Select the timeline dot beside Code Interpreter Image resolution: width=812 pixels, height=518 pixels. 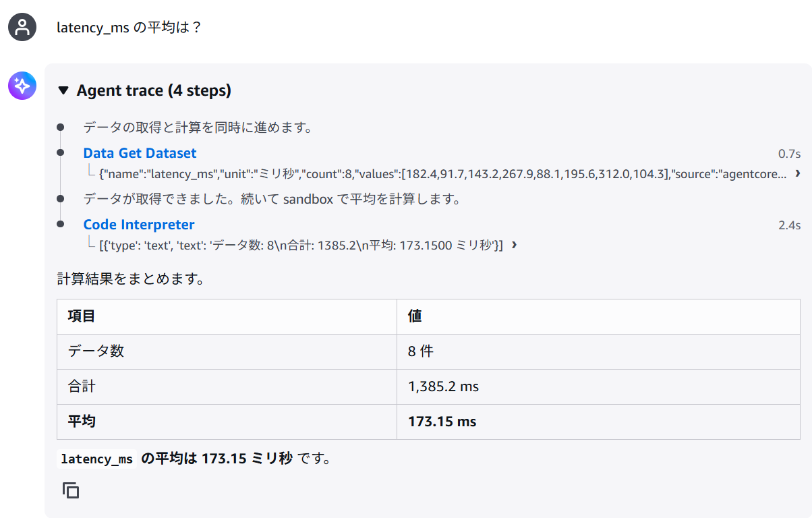(x=61, y=225)
